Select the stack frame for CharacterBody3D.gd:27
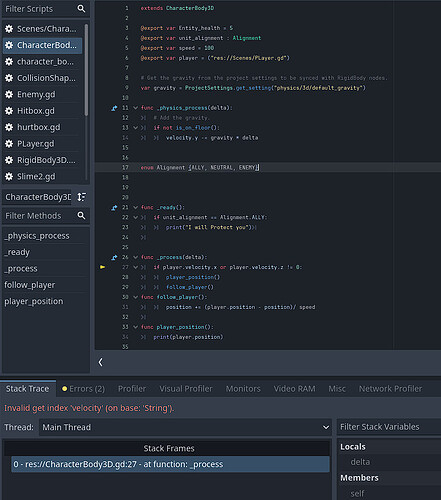The width and height of the screenshot is (441, 500). click(x=170, y=464)
